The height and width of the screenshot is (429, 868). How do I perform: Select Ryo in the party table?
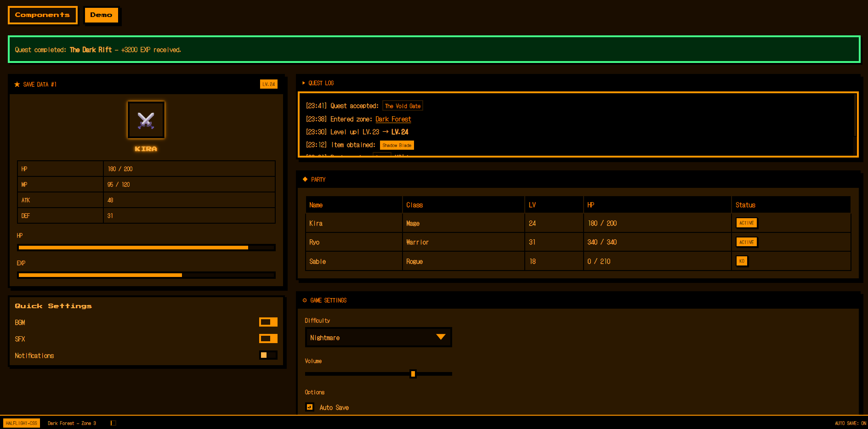pos(578,242)
